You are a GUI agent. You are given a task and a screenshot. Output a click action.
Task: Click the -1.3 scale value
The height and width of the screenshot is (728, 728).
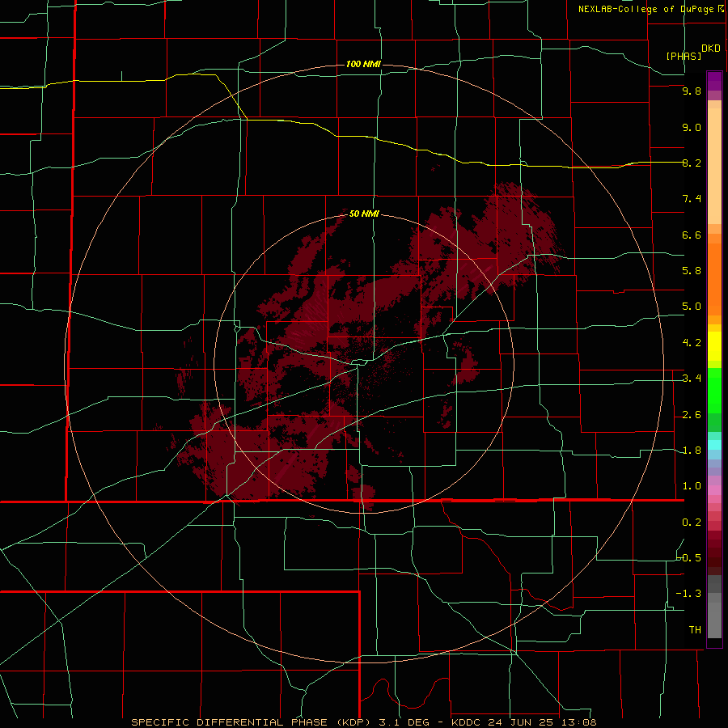pos(689,594)
